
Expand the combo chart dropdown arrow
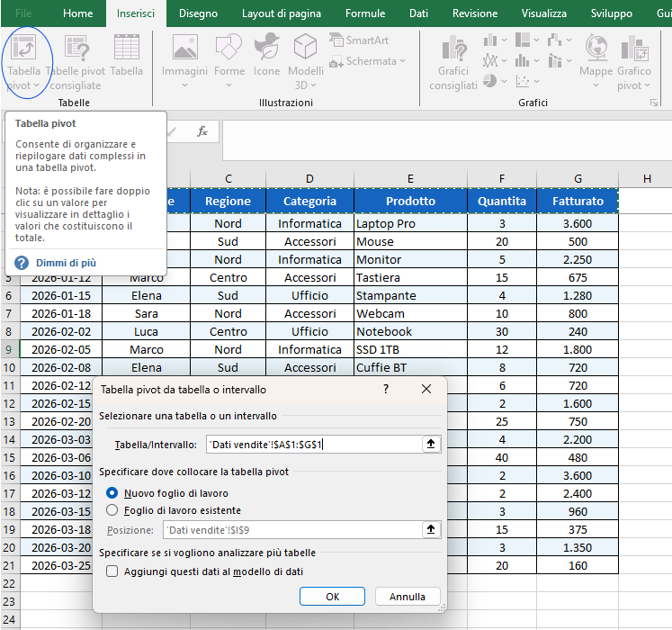click(569, 60)
